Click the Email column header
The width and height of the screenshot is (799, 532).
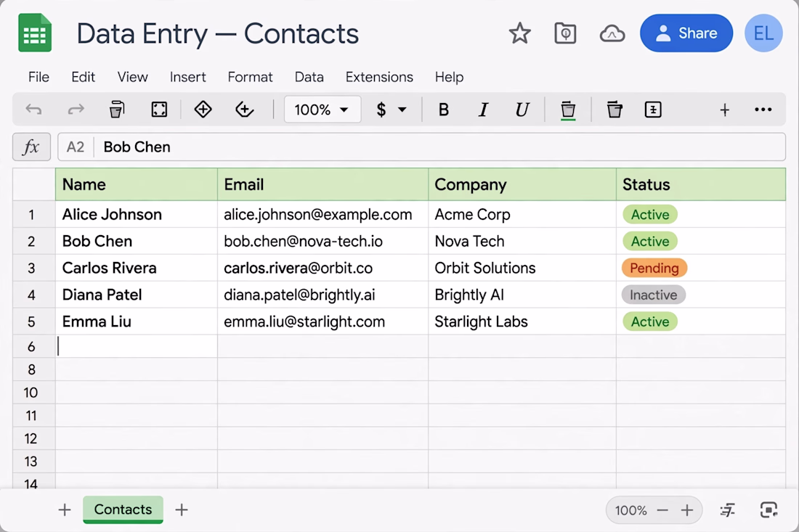click(323, 184)
